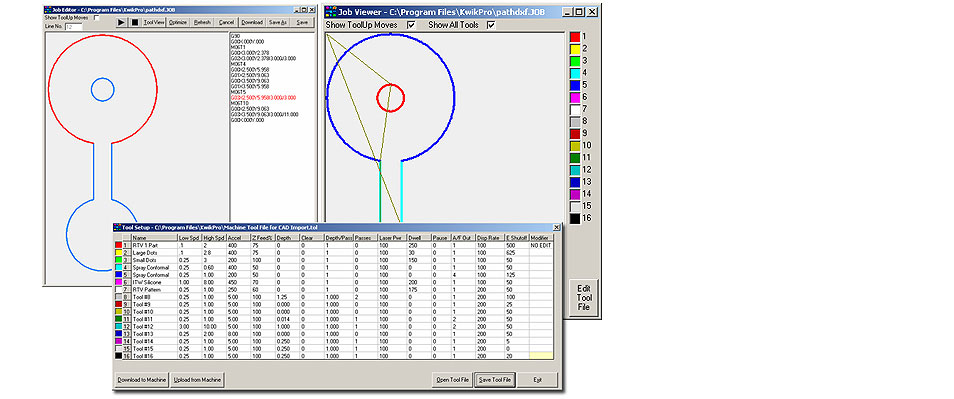Click the yellow color box of Large Dots
The width and height of the screenshot is (954, 399).
coord(119,252)
